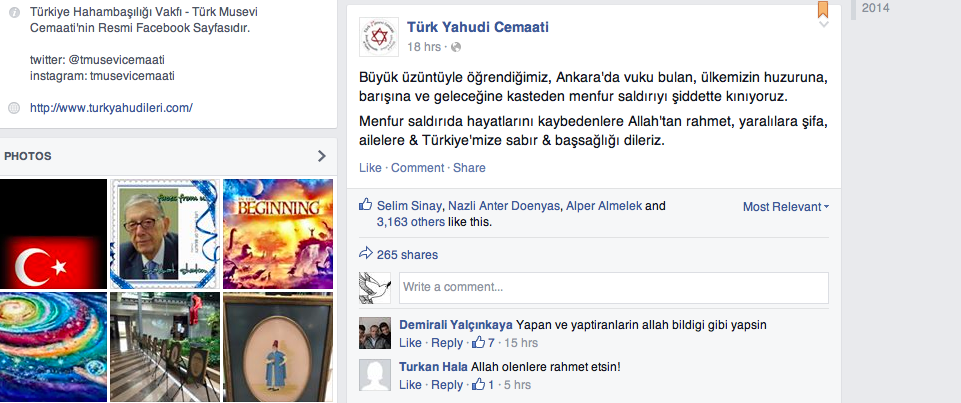This screenshot has height=403, width=961.
Task: Select 2014 in the timeline
Action: click(875, 8)
